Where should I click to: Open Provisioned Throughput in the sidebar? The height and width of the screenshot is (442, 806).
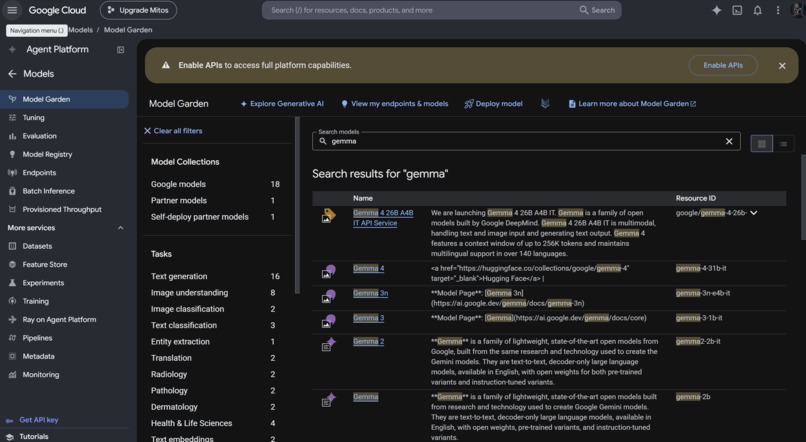pyautogui.click(x=64, y=210)
